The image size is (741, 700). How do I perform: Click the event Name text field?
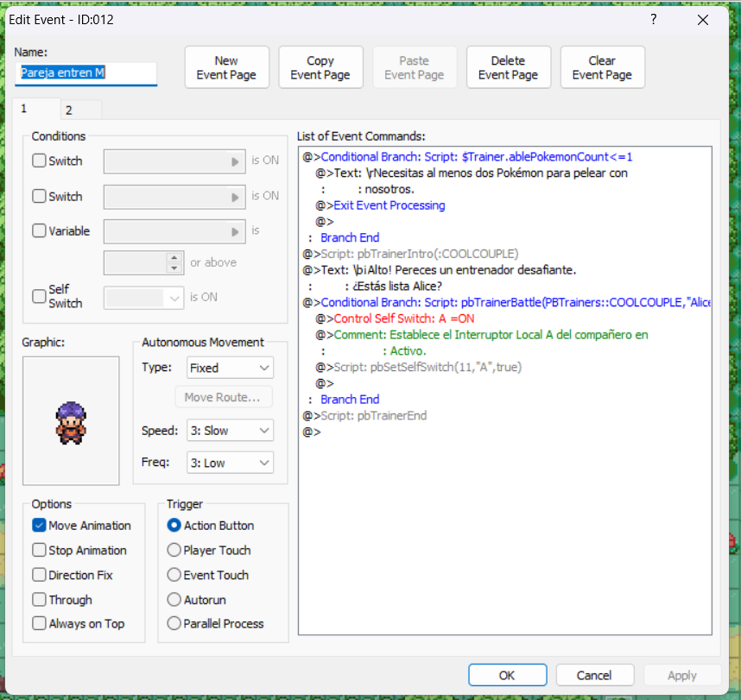85,74
